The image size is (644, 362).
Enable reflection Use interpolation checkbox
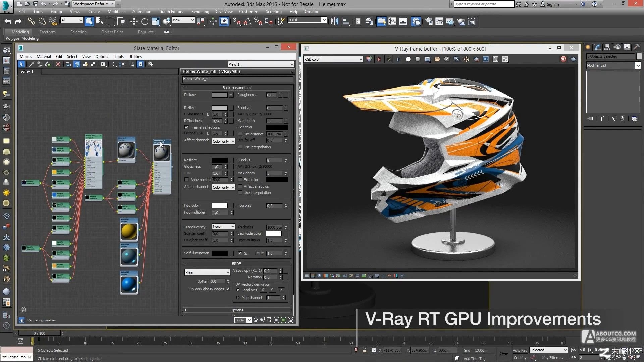[240, 147]
